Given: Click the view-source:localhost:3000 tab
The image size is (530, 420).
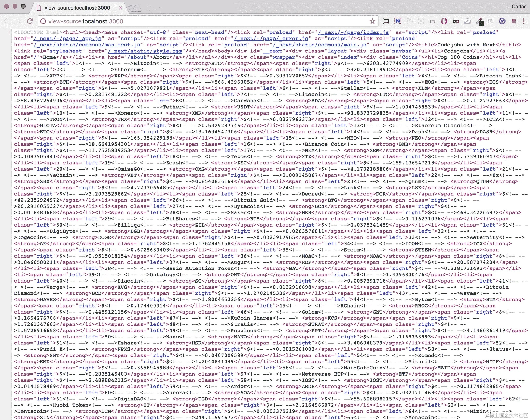Looking at the screenshot, I should (x=77, y=8).
